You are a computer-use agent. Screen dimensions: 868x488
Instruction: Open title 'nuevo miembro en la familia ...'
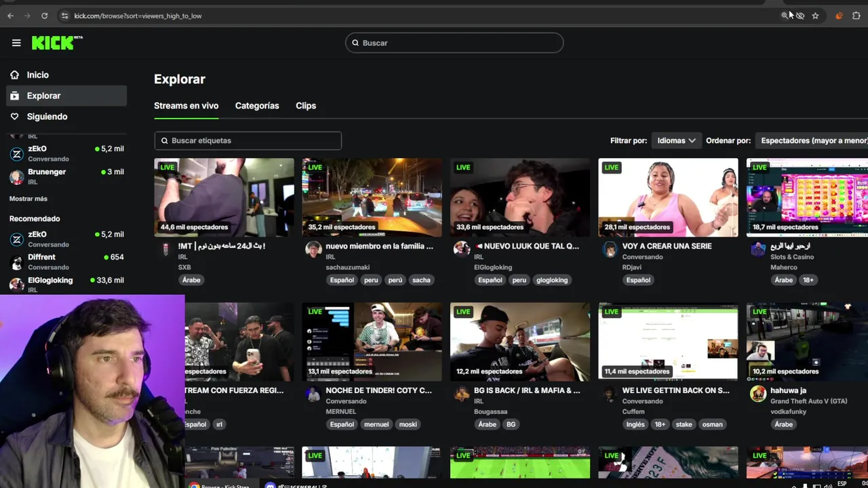379,246
